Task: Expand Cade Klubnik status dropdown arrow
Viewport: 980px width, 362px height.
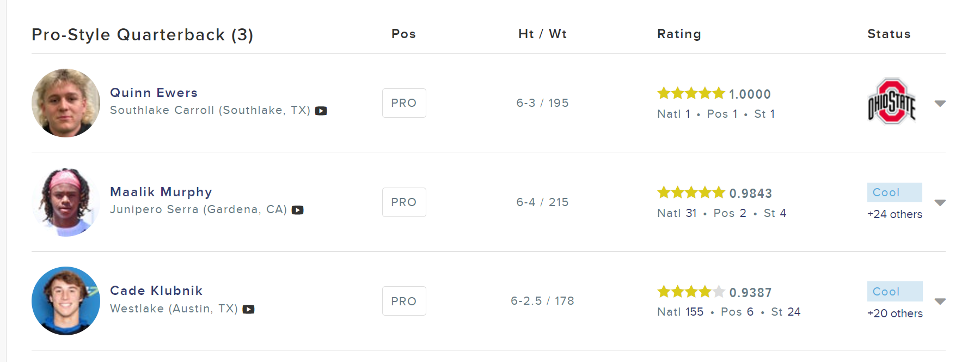Action: [940, 301]
